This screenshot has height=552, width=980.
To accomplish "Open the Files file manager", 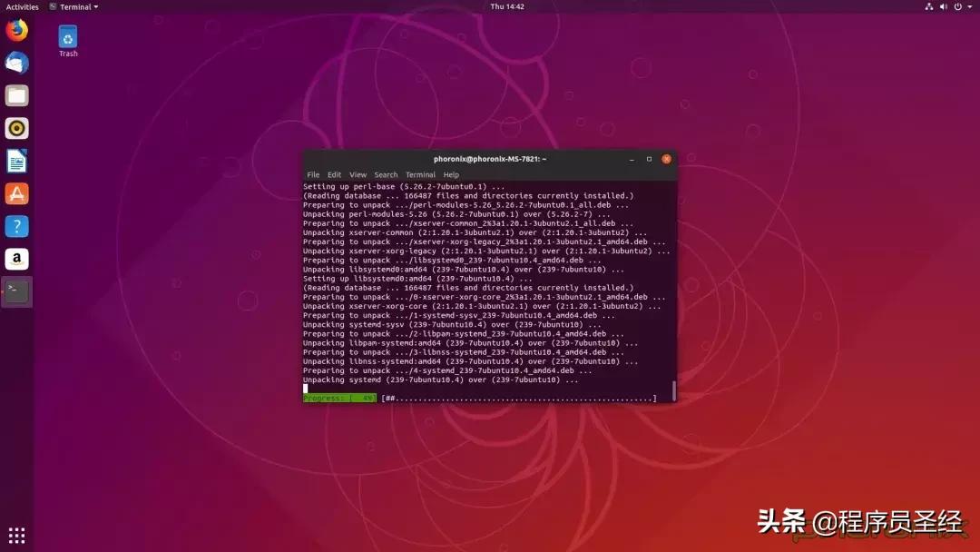I will pos(16,95).
